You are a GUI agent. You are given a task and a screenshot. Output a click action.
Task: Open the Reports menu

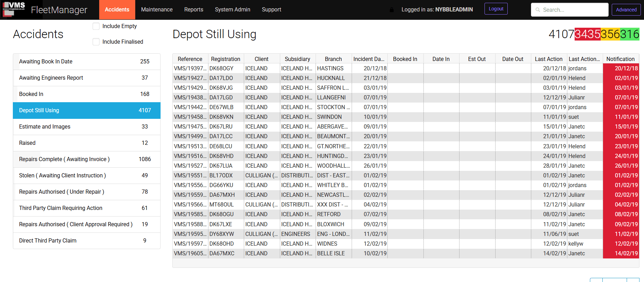(194, 10)
